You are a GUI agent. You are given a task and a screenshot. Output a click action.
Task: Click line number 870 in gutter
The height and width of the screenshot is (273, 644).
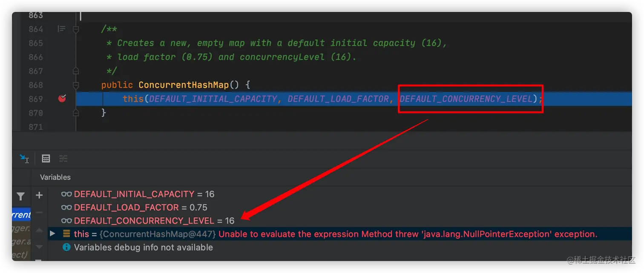pyautogui.click(x=36, y=113)
